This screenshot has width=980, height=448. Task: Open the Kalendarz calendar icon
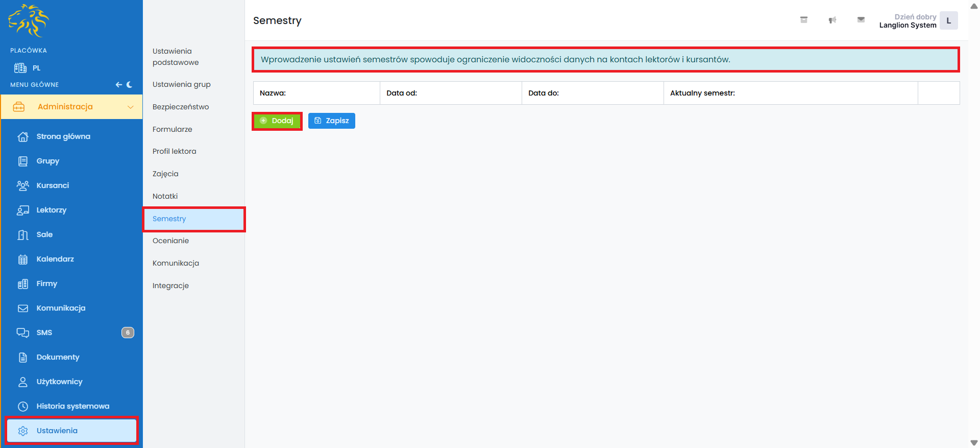(x=23, y=260)
